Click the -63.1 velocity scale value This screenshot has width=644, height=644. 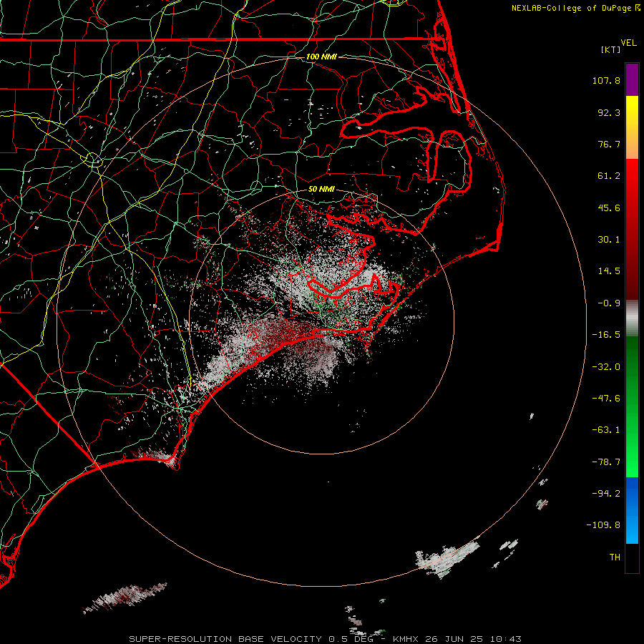[606, 430]
